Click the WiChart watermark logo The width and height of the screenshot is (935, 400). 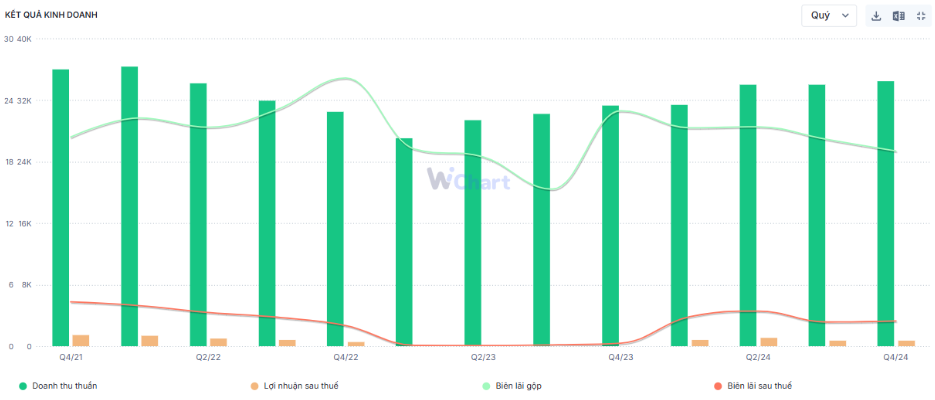[468, 181]
